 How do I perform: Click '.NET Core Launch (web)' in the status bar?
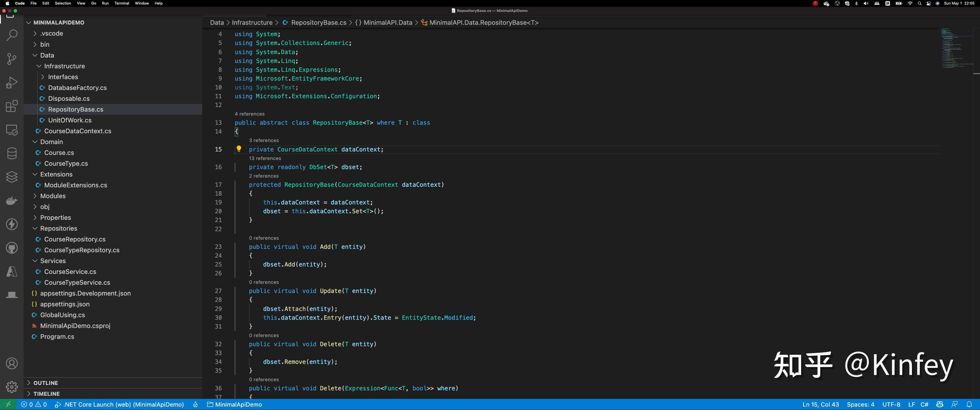pyautogui.click(x=120, y=405)
